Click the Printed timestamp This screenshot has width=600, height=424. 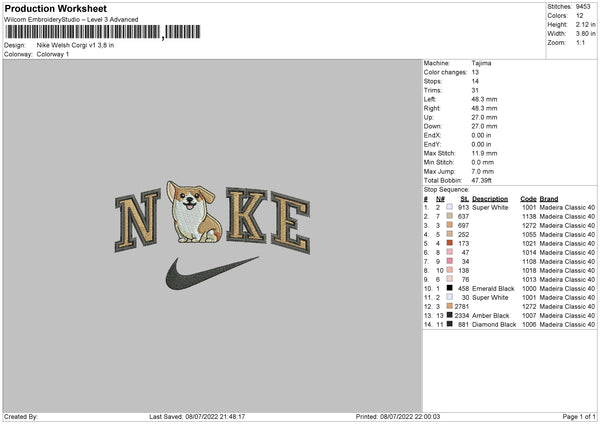click(x=398, y=416)
